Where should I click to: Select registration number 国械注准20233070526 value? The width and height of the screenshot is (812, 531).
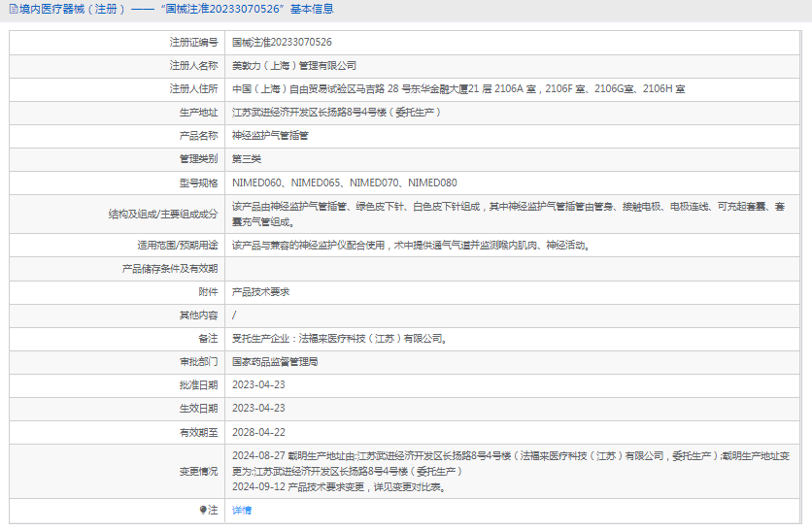tap(282, 43)
